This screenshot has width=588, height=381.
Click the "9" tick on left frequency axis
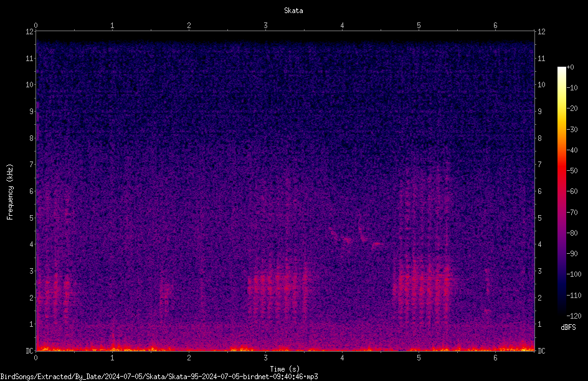point(32,112)
